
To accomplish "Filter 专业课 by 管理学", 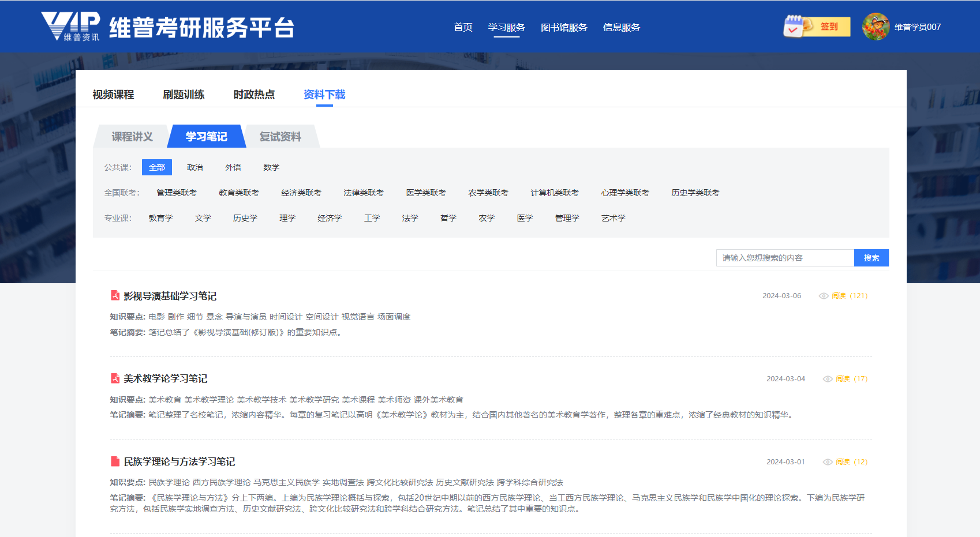I will click(x=567, y=218).
